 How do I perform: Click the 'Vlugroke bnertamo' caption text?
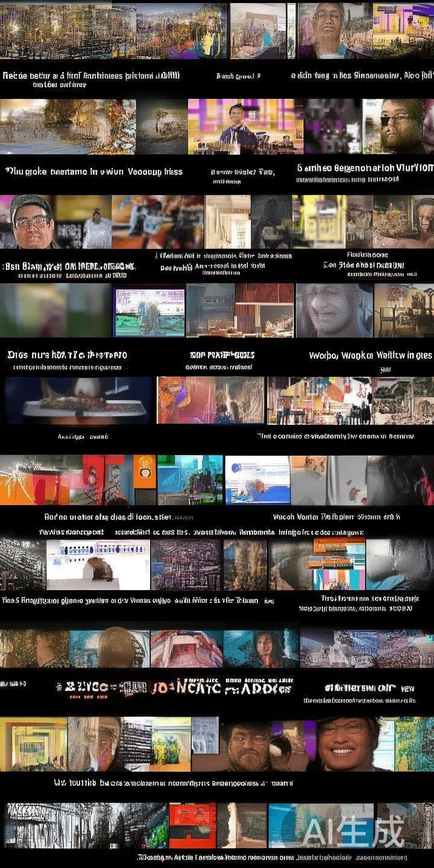pos(94,171)
